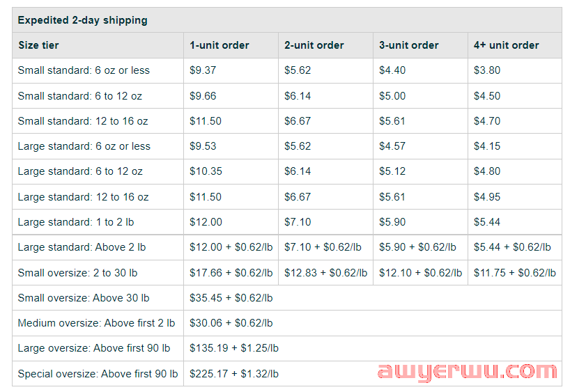Click the "Expedited 2-day shipping" table title
Screen dimensions: 570x392
click(x=82, y=20)
